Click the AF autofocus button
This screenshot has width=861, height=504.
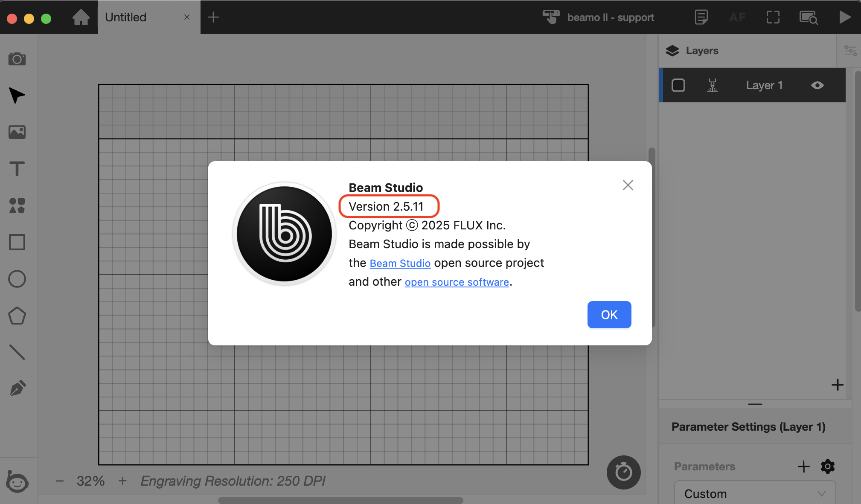pos(737,17)
